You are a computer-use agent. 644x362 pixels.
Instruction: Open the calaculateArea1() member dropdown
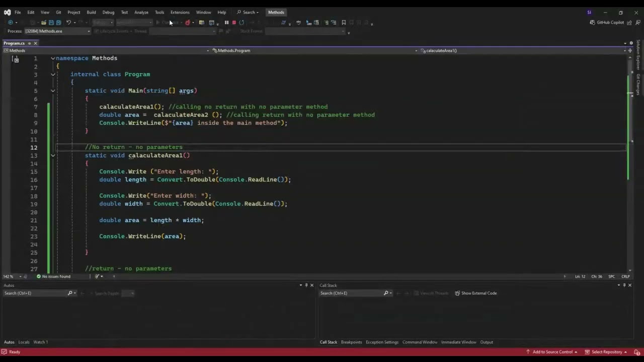tap(523, 50)
